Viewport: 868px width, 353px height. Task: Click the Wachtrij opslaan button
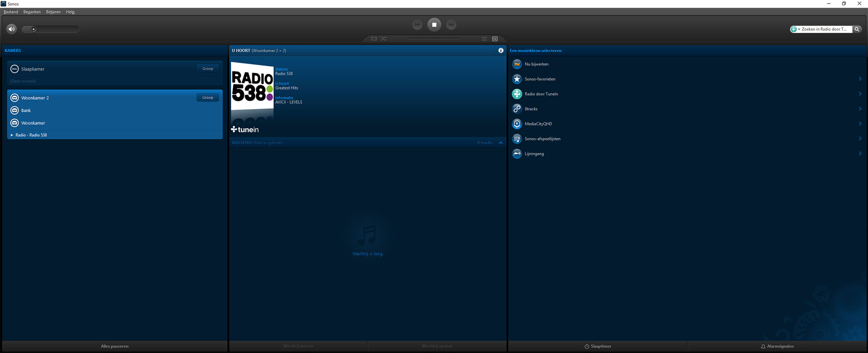coord(437,346)
